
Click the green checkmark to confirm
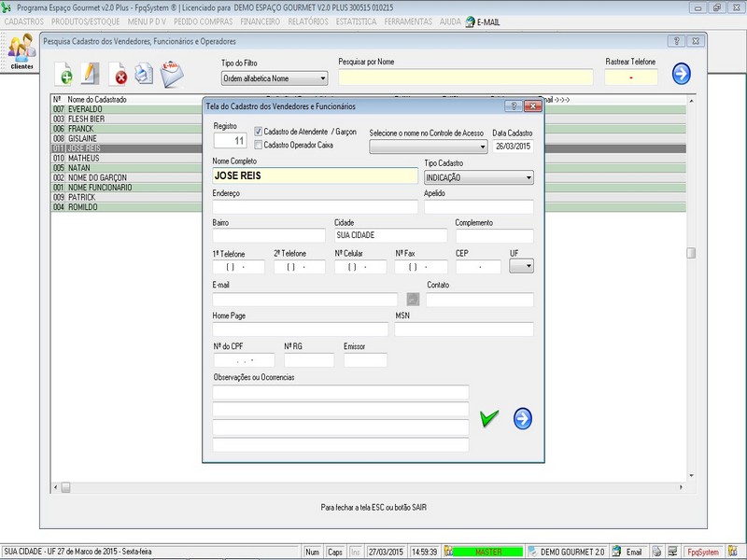point(489,419)
